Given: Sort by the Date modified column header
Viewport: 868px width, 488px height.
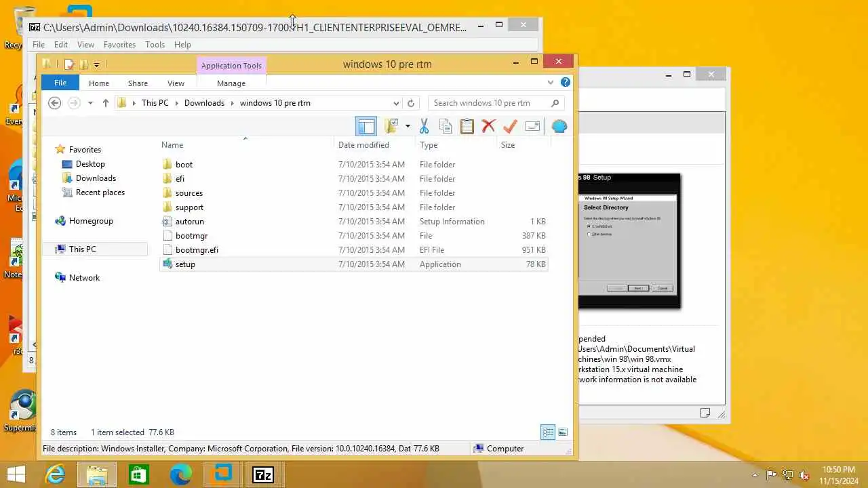Looking at the screenshot, I should point(363,145).
